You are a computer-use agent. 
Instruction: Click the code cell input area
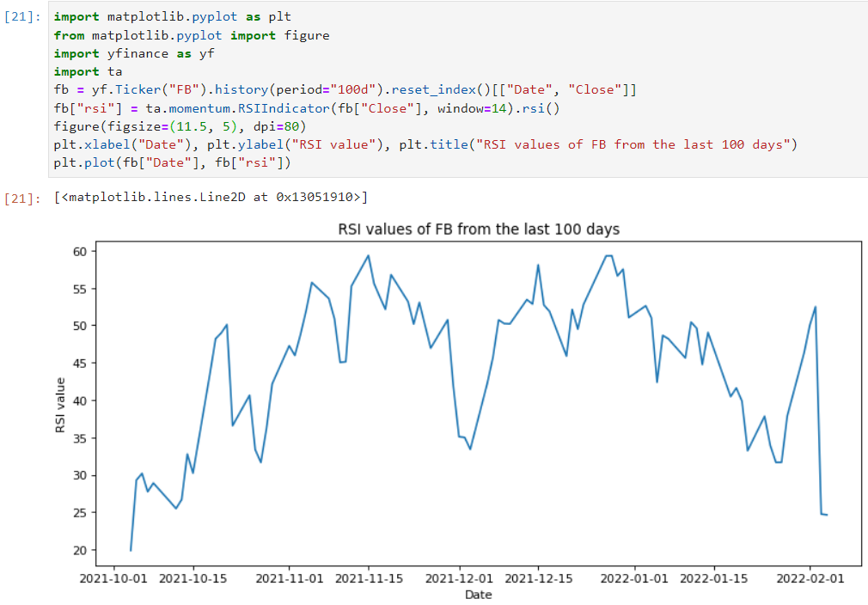tap(458, 89)
